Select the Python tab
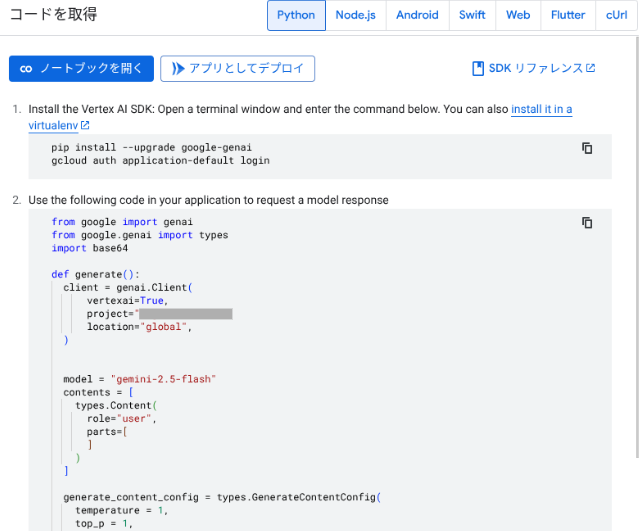 point(296,15)
